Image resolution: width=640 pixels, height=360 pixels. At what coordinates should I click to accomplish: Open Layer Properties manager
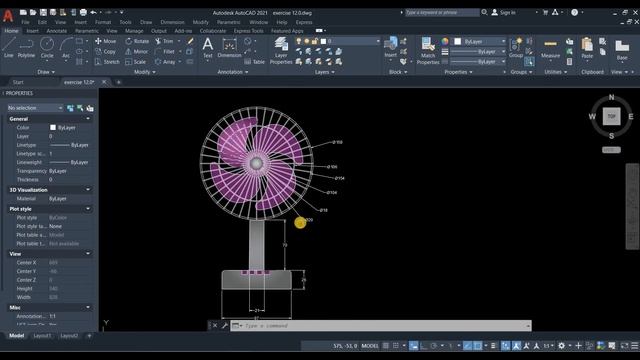coord(281,51)
